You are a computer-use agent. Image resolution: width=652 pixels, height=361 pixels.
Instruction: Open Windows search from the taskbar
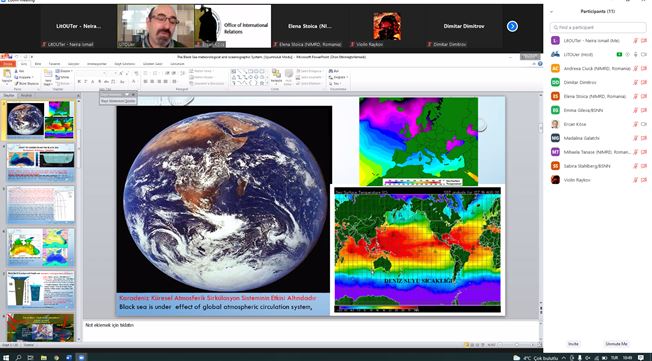[x=18, y=357]
